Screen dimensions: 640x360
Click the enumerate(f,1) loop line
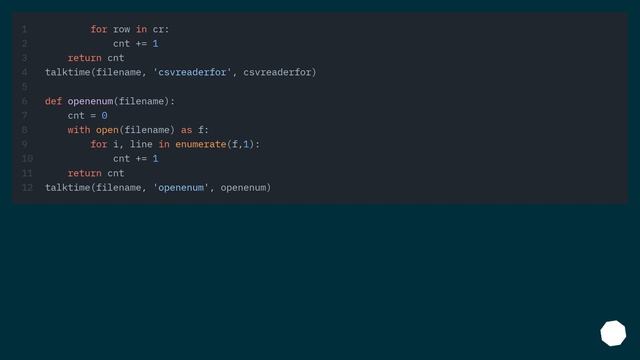(x=175, y=144)
